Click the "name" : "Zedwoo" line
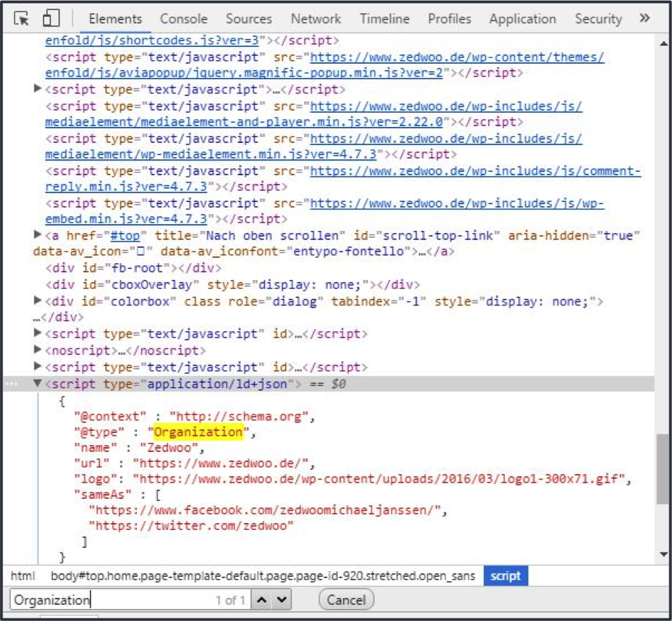Viewport: 672px width, 621px height. (139, 448)
